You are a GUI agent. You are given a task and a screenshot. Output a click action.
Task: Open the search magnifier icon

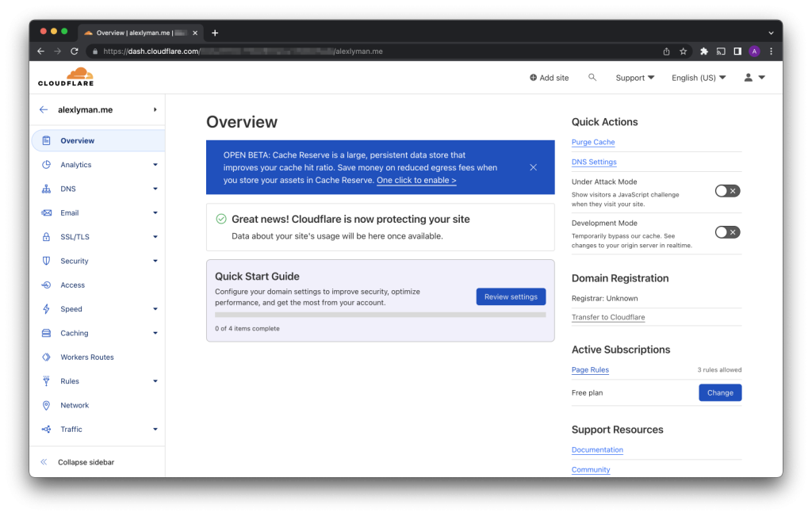(x=592, y=78)
